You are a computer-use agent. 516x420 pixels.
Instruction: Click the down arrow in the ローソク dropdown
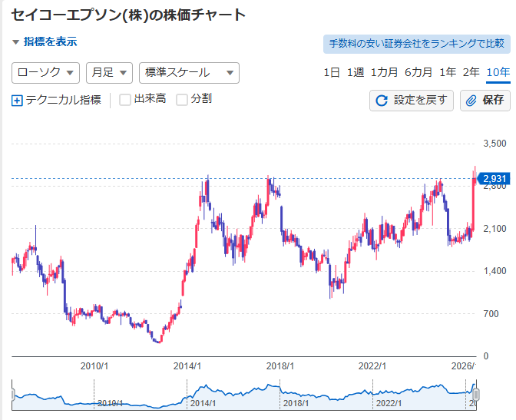click(70, 73)
